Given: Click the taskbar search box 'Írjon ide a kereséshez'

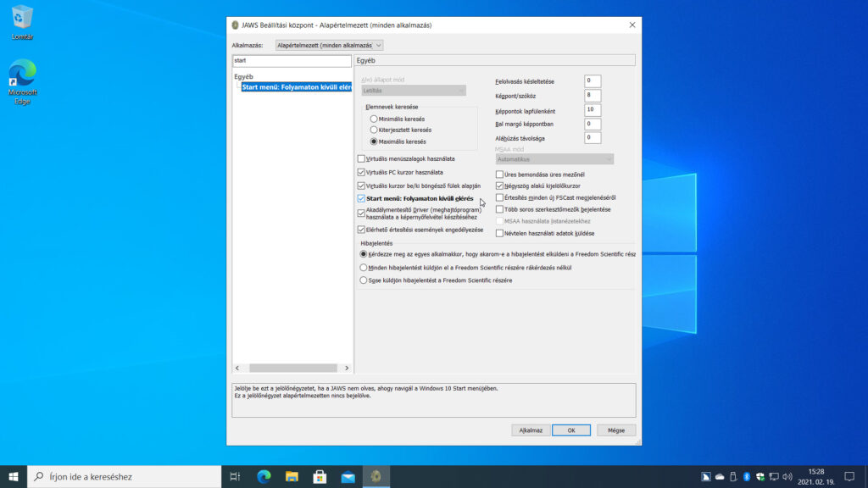Looking at the screenshot, I should coord(125,476).
